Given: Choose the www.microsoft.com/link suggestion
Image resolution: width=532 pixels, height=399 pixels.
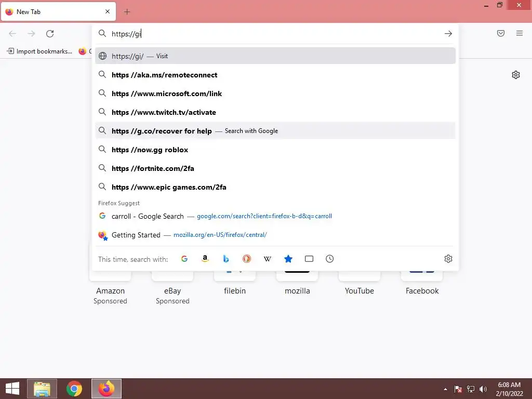Looking at the screenshot, I should tap(275, 94).
